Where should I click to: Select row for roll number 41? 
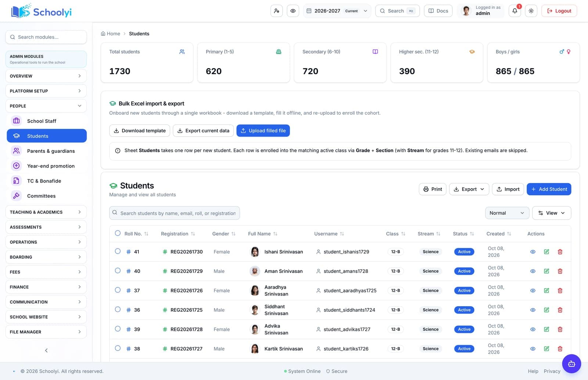(118, 251)
